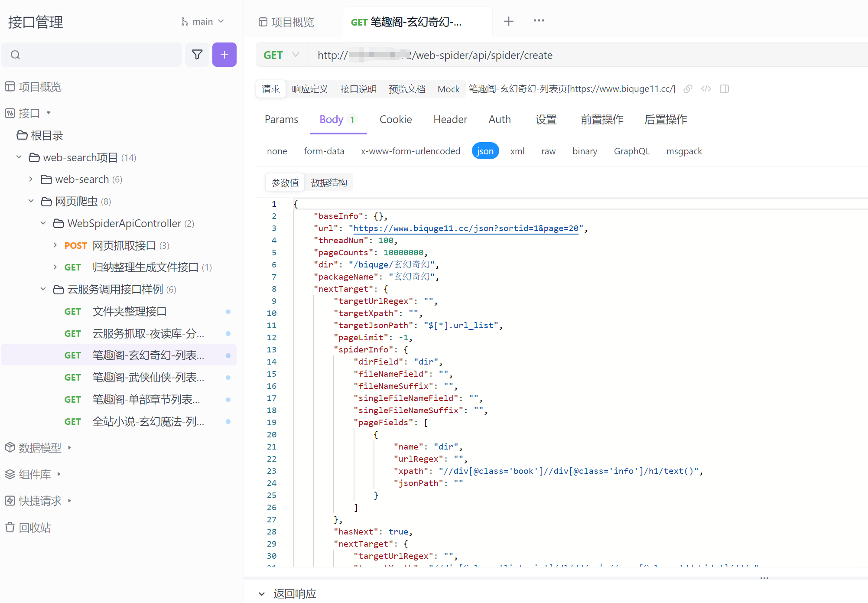Collapse the 返回响应 section

point(262,593)
